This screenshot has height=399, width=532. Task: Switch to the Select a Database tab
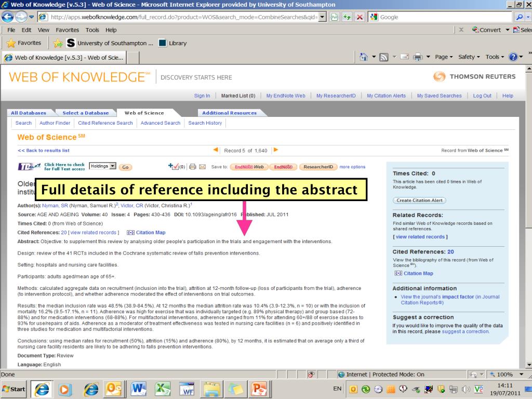tap(86, 113)
